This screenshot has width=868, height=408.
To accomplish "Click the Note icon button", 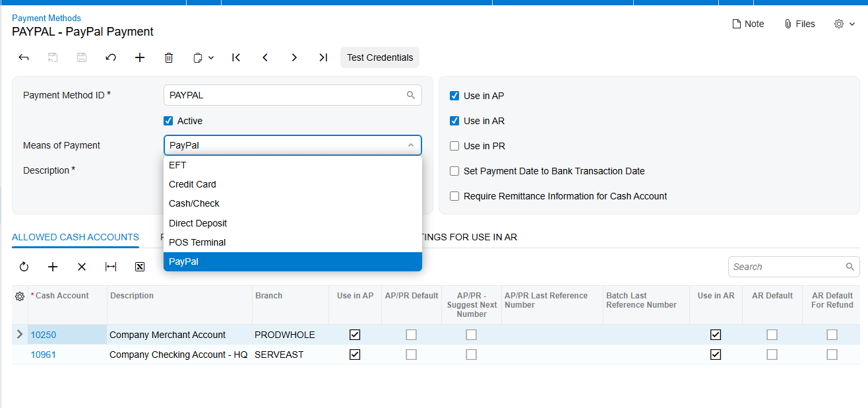I will (748, 24).
